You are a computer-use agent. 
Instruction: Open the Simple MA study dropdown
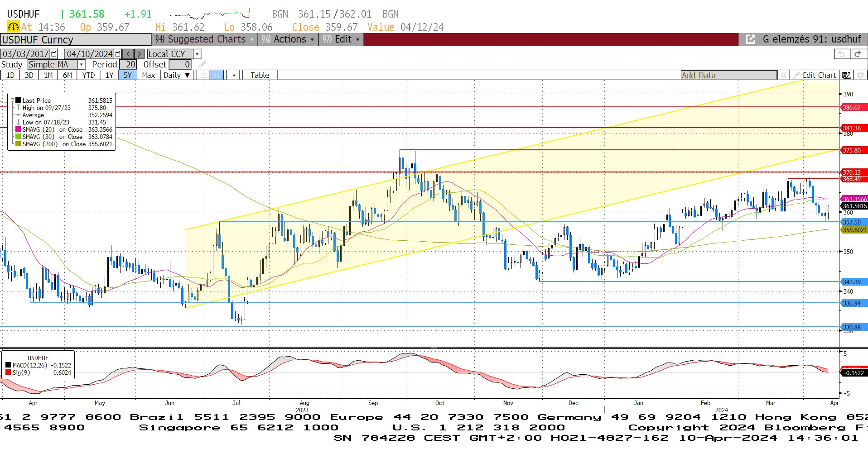pos(81,64)
